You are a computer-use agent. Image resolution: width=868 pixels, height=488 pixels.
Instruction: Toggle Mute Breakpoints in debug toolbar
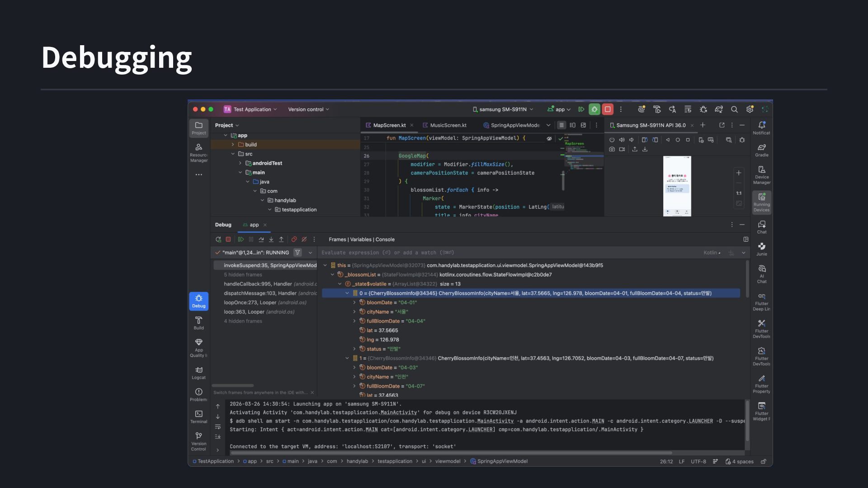304,239
